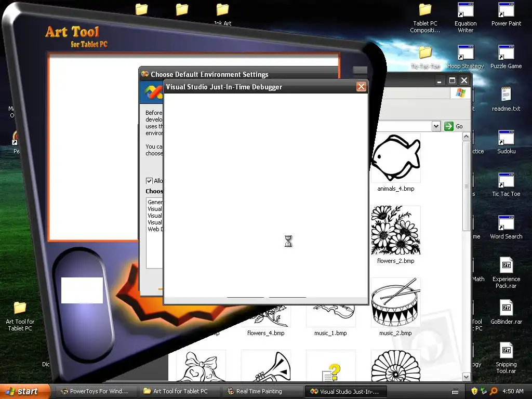Click the Art Tool white drawing canvas

(x=94, y=148)
